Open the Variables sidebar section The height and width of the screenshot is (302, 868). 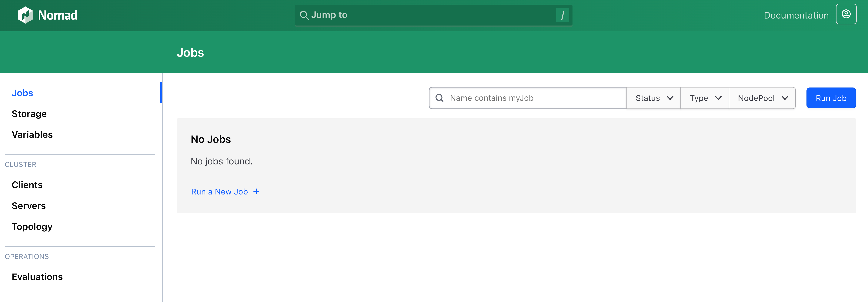(x=32, y=135)
